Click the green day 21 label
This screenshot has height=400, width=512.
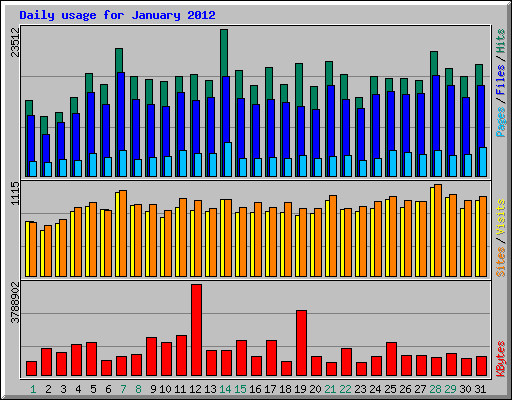tap(330, 389)
